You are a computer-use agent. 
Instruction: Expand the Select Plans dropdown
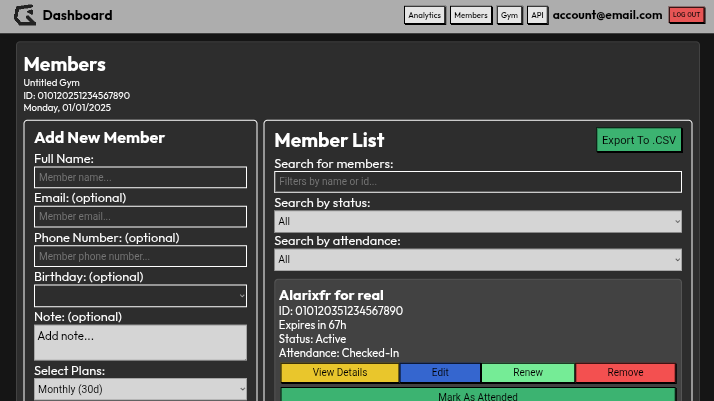click(x=140, y=389)
